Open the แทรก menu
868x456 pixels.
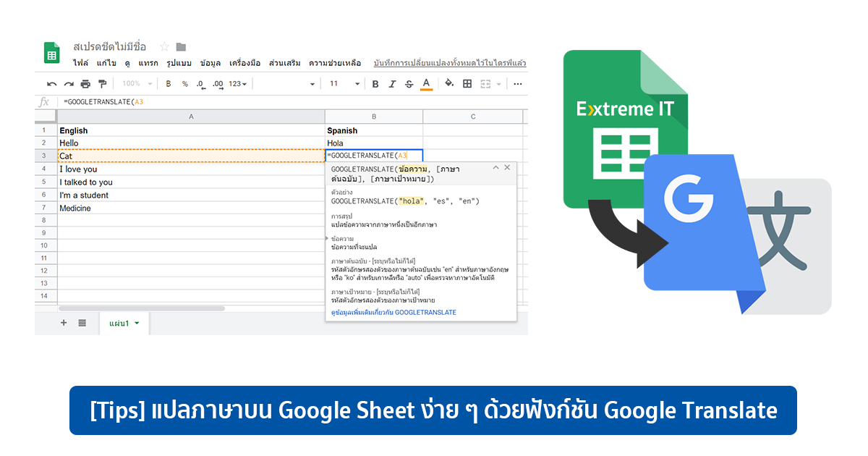pos(148,63)
